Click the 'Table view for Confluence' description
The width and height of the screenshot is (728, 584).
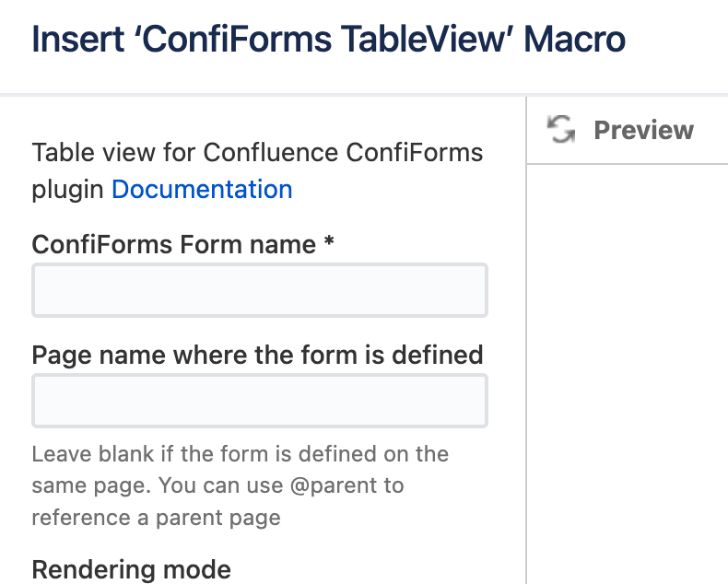pos(257,152)
